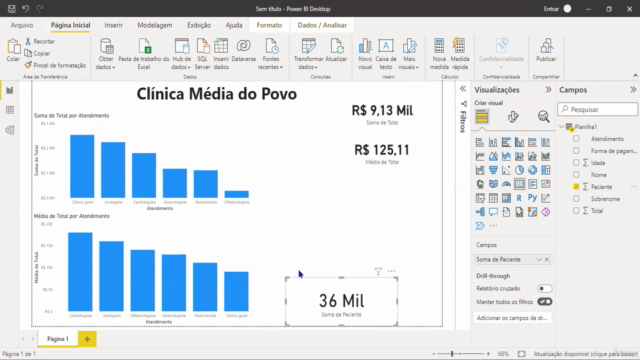The width and height of the screenshot is (640, 360).
Task: Open the Dados / Analisar tab
Action: (x=322, y=25)
